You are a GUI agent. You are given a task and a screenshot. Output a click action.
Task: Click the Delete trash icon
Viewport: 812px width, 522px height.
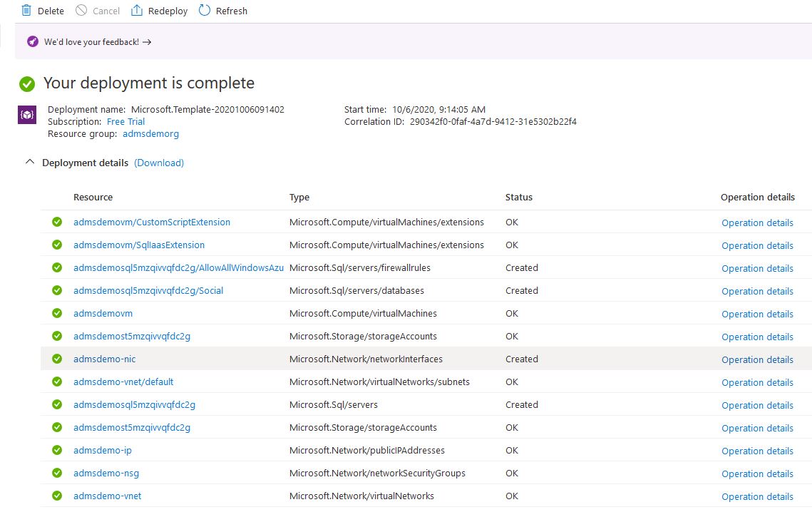pyautogui.click(x=26, y=11)
